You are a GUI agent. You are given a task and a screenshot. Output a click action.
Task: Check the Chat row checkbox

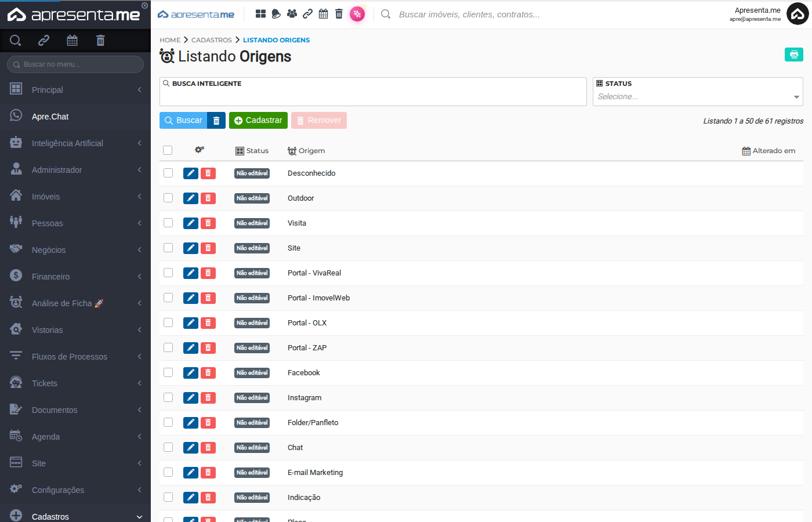[168, 447]
